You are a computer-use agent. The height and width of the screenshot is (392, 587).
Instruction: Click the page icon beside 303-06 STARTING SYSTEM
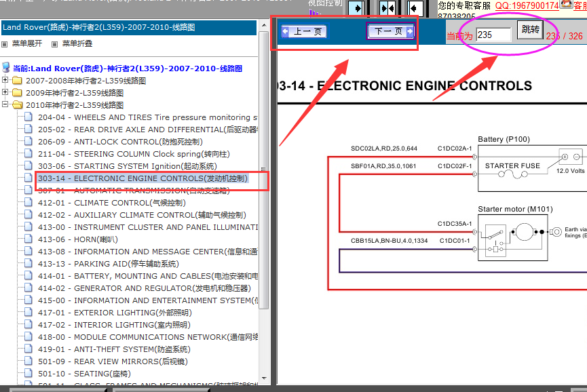[x=28, y=165]
